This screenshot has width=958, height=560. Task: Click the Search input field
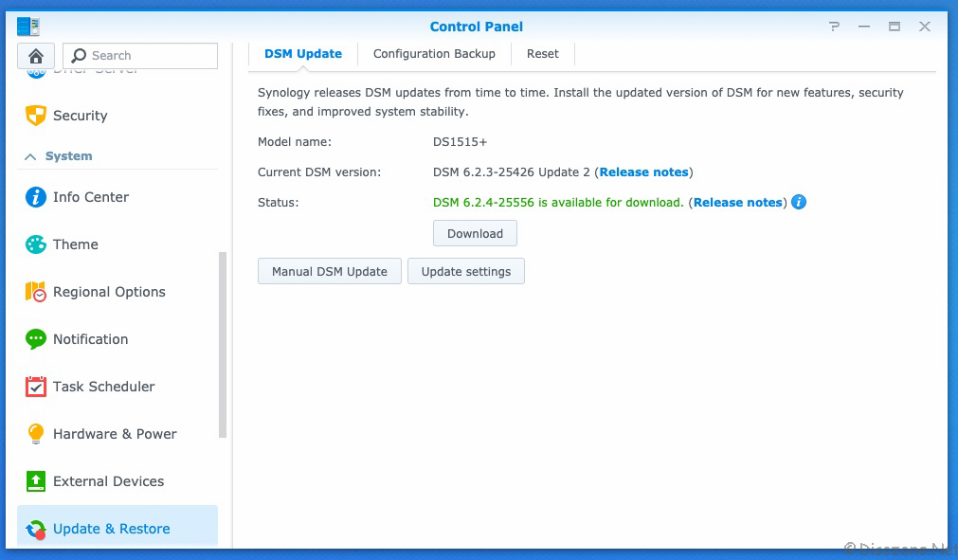[x=140, y=56]
